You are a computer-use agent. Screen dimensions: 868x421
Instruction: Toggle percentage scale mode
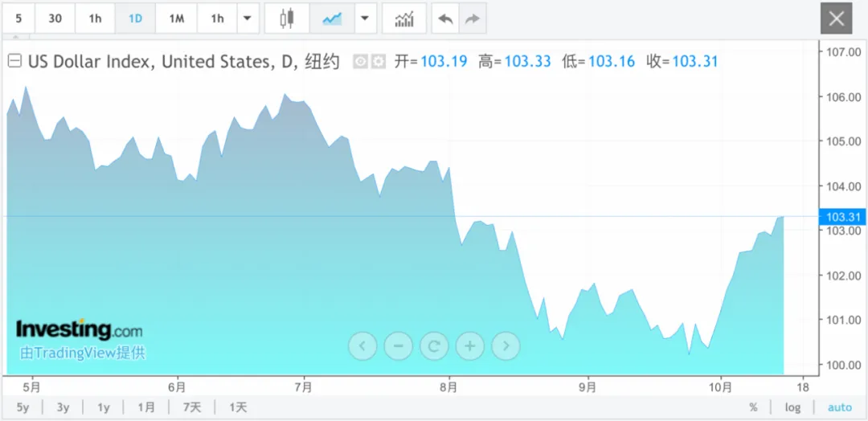click(753, 407)
